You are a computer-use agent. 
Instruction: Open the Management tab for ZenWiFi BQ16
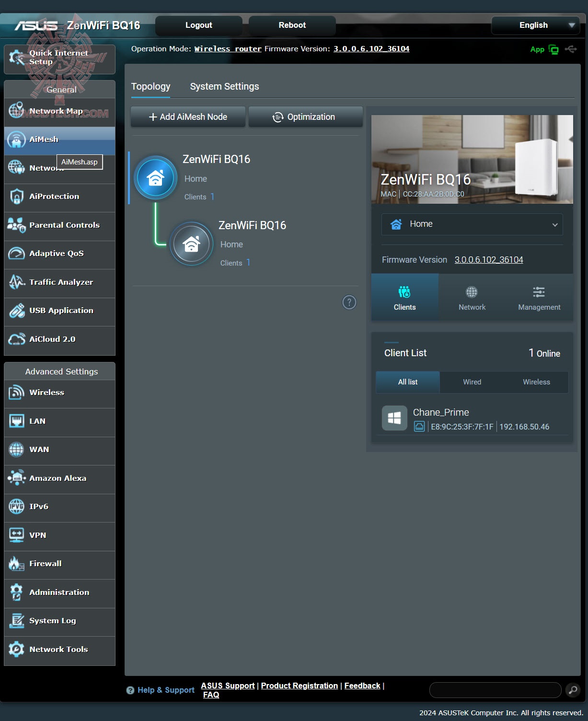click(x=539, y=297)
